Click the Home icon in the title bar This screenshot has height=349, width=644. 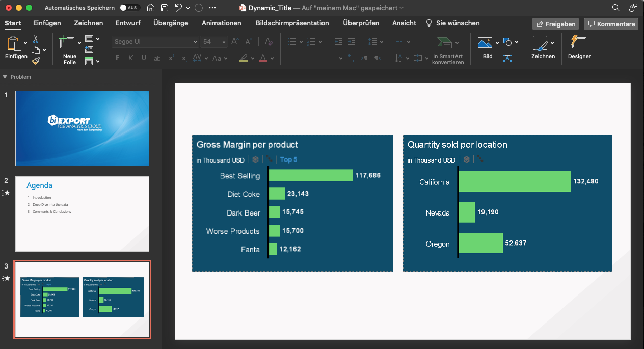click(151, 8)
